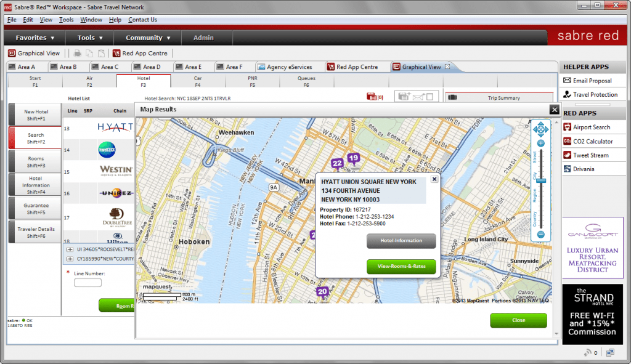Click the Gansevoort luxury resort advertisement
The height and width of the screenshot is (364, 631).
point(592,248)
